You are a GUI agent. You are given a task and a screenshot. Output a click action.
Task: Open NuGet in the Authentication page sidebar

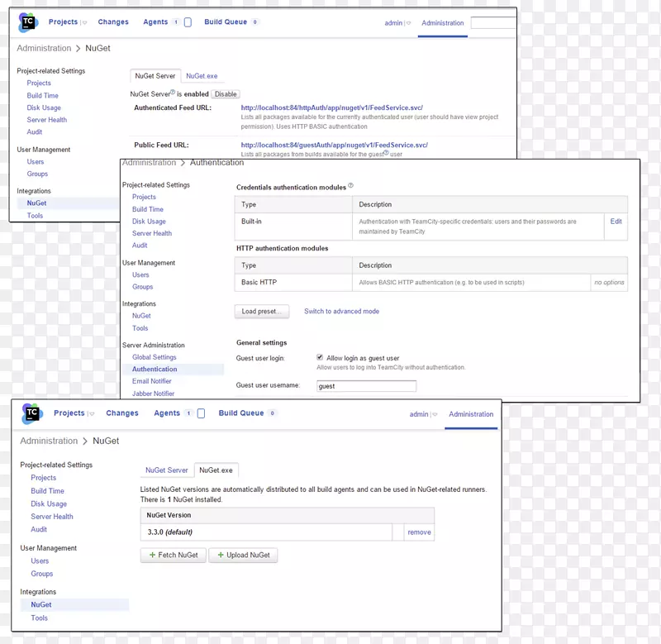click(141, 316)
